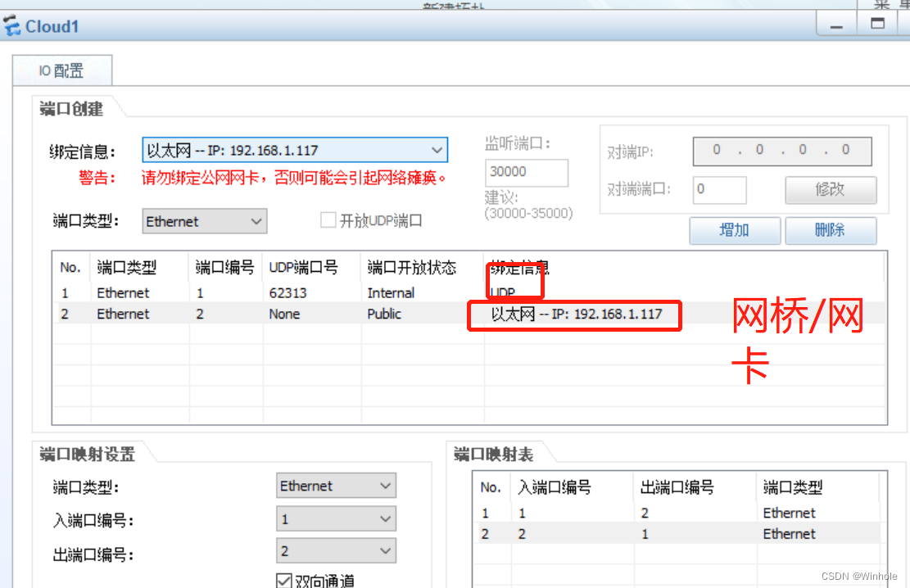Viewport: 910px width, 588px height.
Task: Select row 1 with UDP port 62313
Action: (246, 292)
